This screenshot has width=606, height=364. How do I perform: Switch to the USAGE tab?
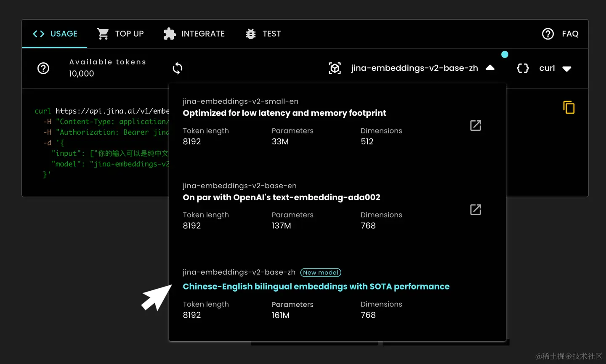click(55, 34)
